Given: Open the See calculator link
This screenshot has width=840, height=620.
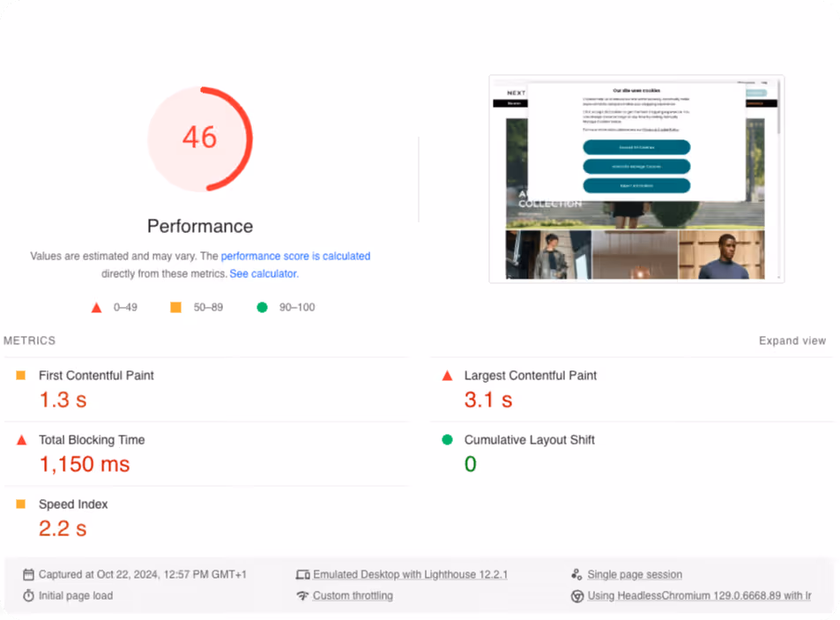Looking at the screenshot, I should [263, 273].
